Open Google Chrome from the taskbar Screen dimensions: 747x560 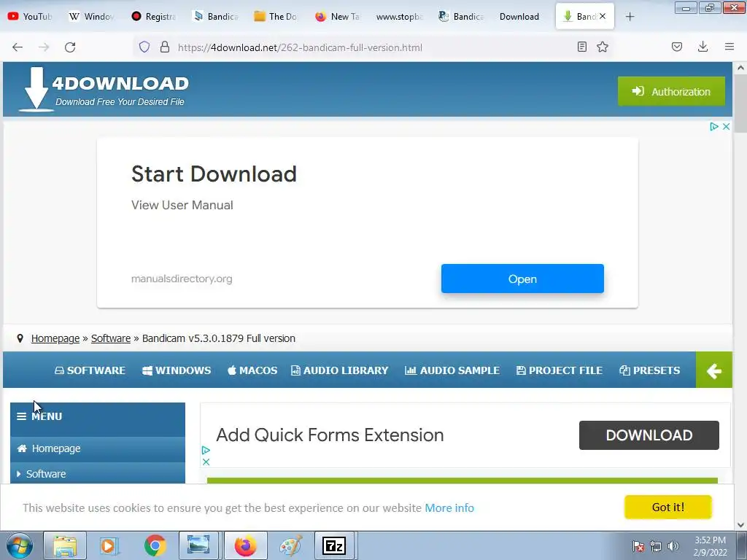155,545
